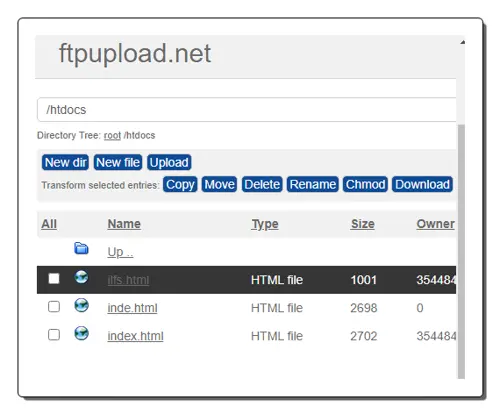The image size is (500, 414).
Task: Click the Rename button
Action: tap(313, 184)
